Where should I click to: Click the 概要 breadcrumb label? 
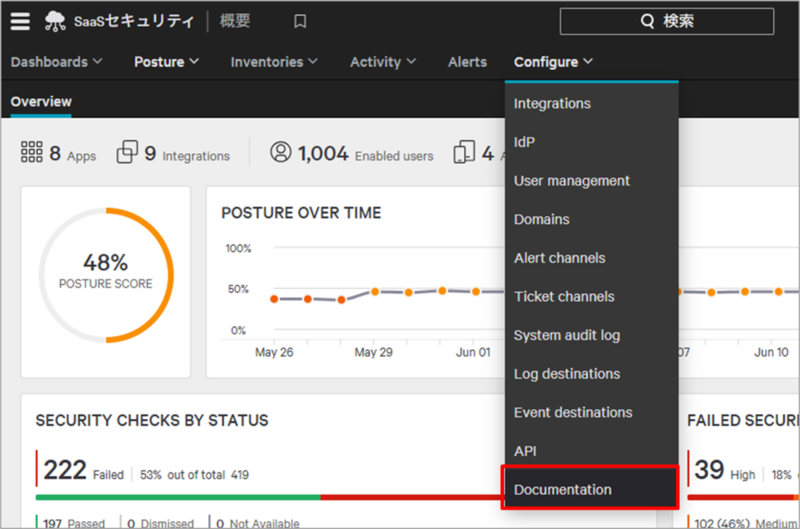[235, 21]
